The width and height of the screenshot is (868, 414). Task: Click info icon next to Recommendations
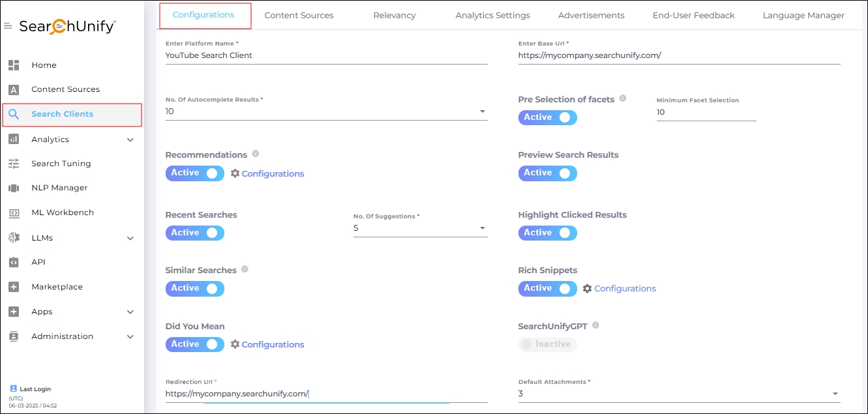point(256,154)
